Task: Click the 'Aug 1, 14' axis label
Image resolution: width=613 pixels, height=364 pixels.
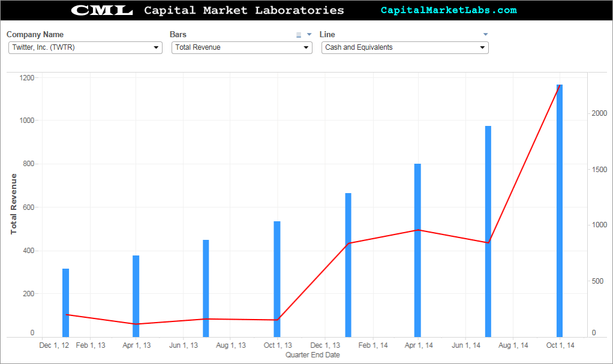Action: 513,345
